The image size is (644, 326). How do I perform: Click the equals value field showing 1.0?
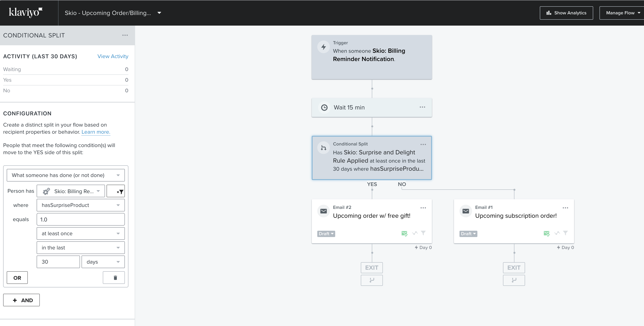coord(81,219)
